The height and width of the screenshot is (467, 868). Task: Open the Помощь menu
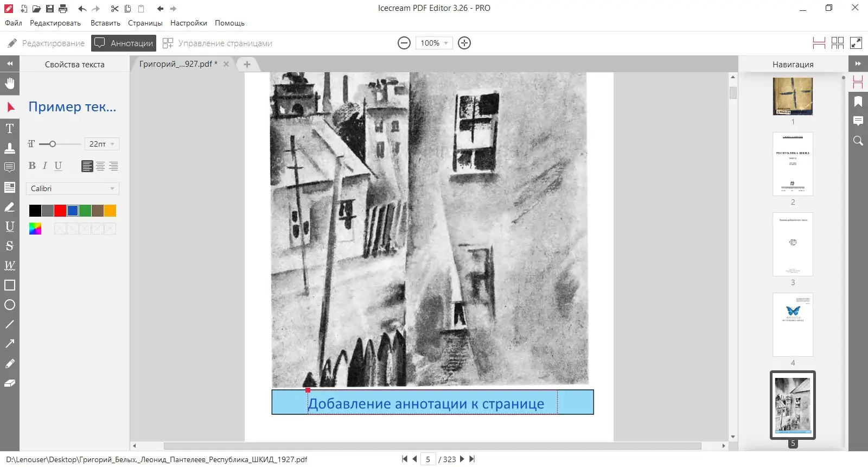(x=229, y=23)
